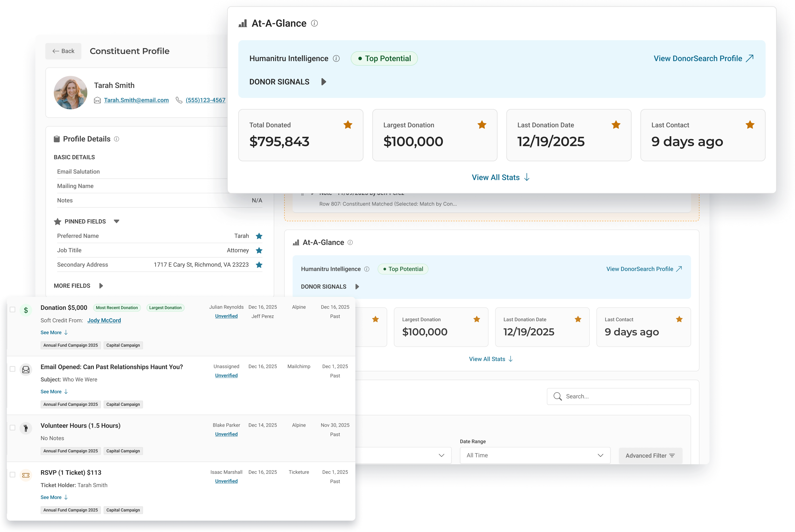Expand DONOR SIGNALS in the front At-A-Glance panel
Viewport: 795px width, 532px height.
click(x=324, y=82)
